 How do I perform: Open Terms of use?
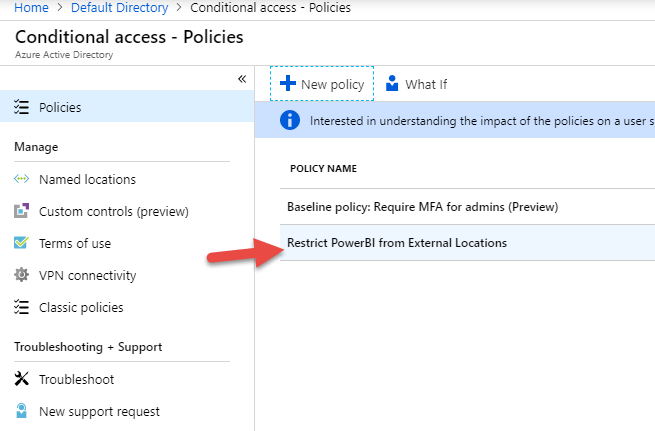tap(75, 243)
